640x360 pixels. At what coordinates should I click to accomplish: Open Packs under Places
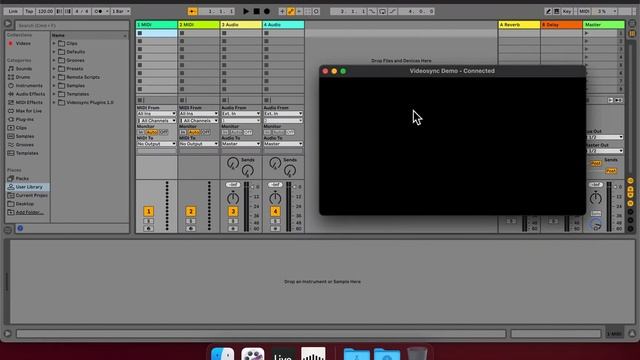[22, 178]
